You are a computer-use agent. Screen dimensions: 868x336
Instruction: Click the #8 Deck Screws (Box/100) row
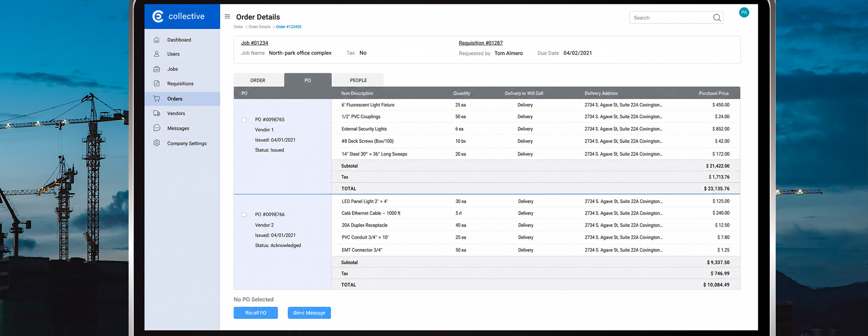click(x=536, y=141)
